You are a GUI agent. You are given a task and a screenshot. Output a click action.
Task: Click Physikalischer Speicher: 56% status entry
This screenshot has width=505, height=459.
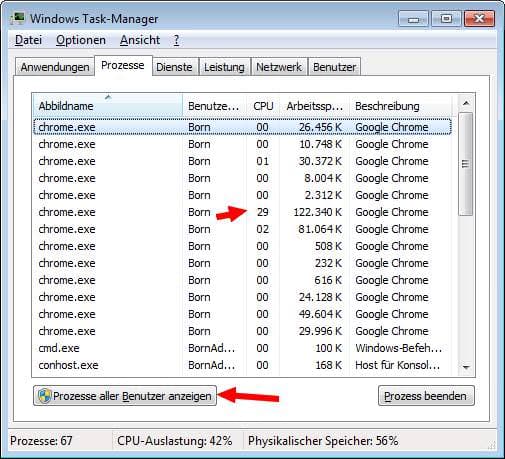(323, 441)
